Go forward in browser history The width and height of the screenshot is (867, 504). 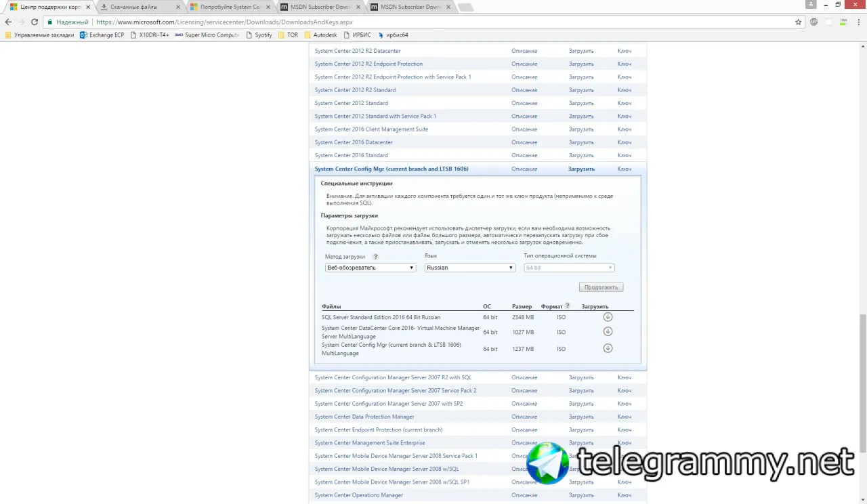coord(22,22)
